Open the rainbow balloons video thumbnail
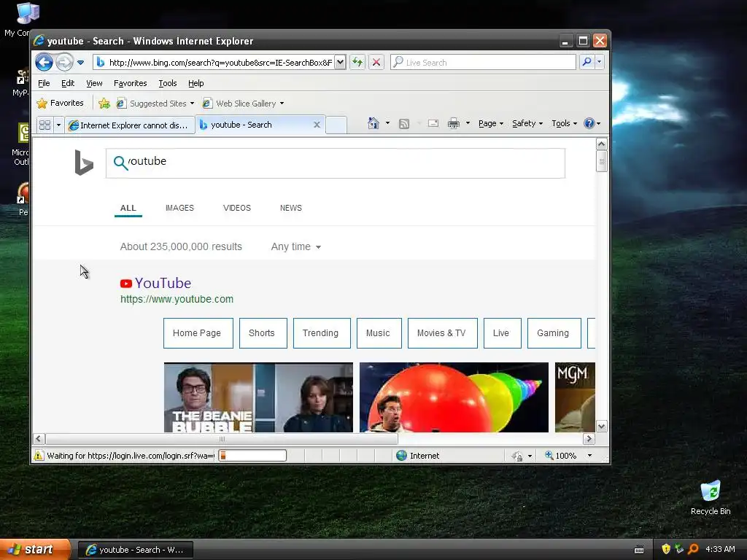Screen dimensions: 747x560 click(x=454, y=397)
